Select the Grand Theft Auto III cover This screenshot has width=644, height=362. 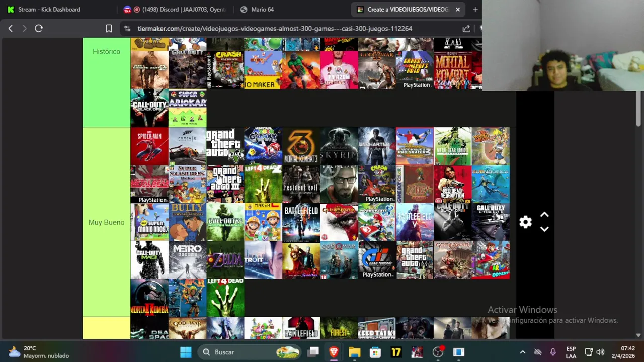coord(225,184)
